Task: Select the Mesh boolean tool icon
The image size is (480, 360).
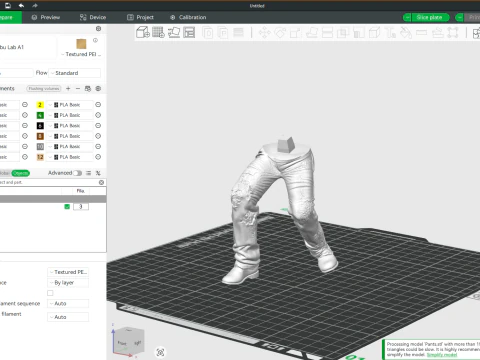Action: click(343, 33)
